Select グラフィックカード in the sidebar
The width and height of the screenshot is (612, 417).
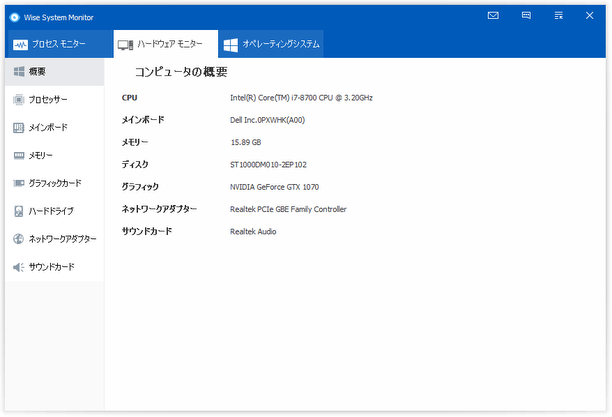point(55,183)
